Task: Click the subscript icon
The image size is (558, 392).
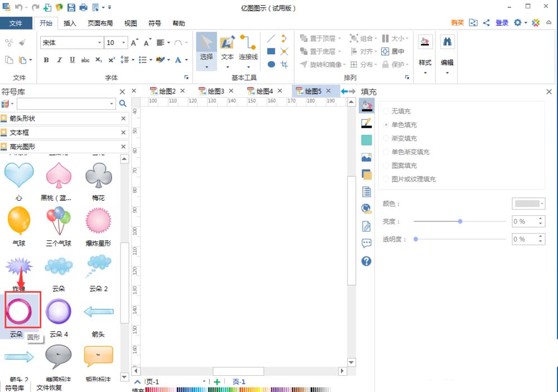Action: coord(99,60)
